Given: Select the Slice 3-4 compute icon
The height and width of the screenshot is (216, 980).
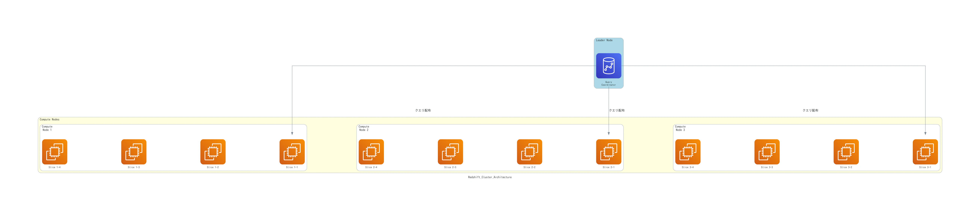Looking at the screenshot, I should pyautogui.click(x=688, y=152).
